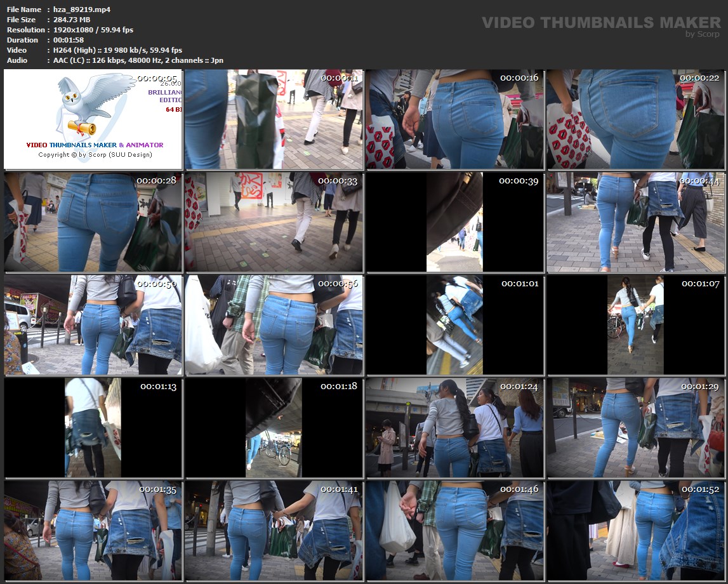The width and height of the screenshot is (728, 584).
Task: Open the thumbnail at 00:01:29
Action: pos(635,428)
